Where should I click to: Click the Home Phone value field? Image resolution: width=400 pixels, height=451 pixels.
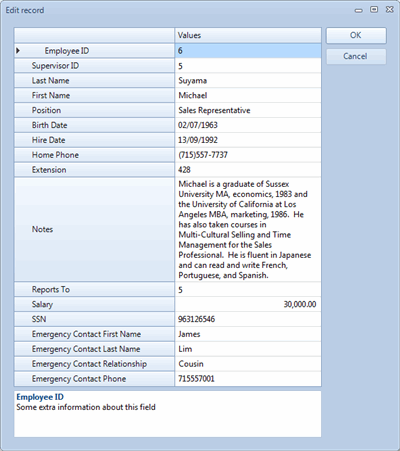coord(248,155)
